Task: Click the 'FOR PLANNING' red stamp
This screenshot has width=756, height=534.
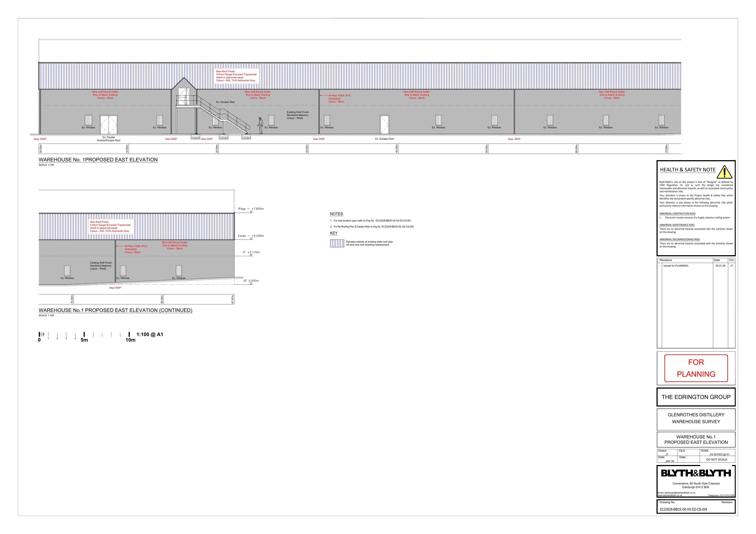Action: [x=696, y=368]
